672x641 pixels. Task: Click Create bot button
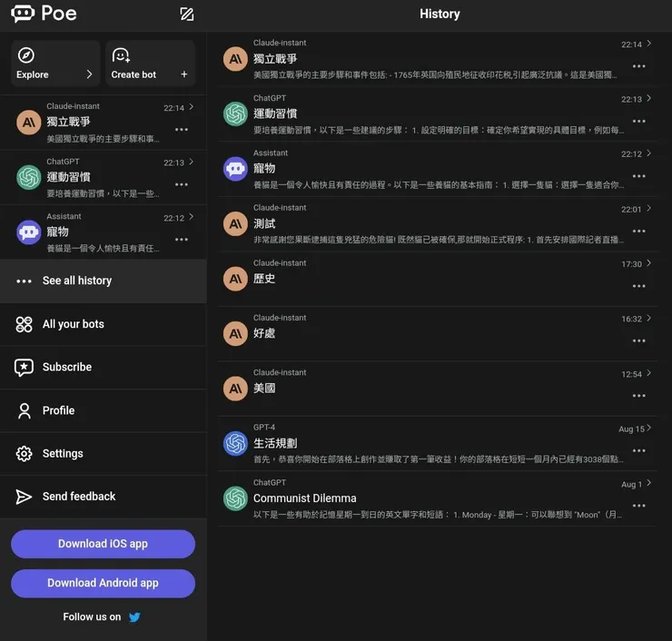150,64
